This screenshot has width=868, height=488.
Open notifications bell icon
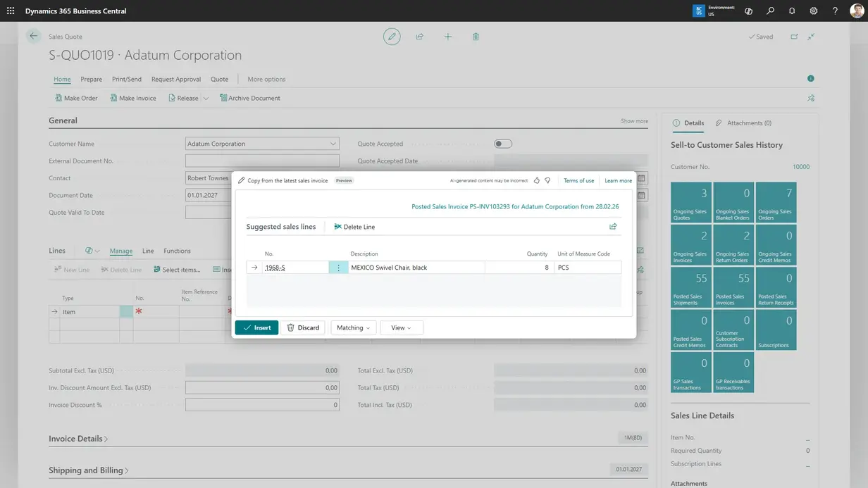(792, 11)
